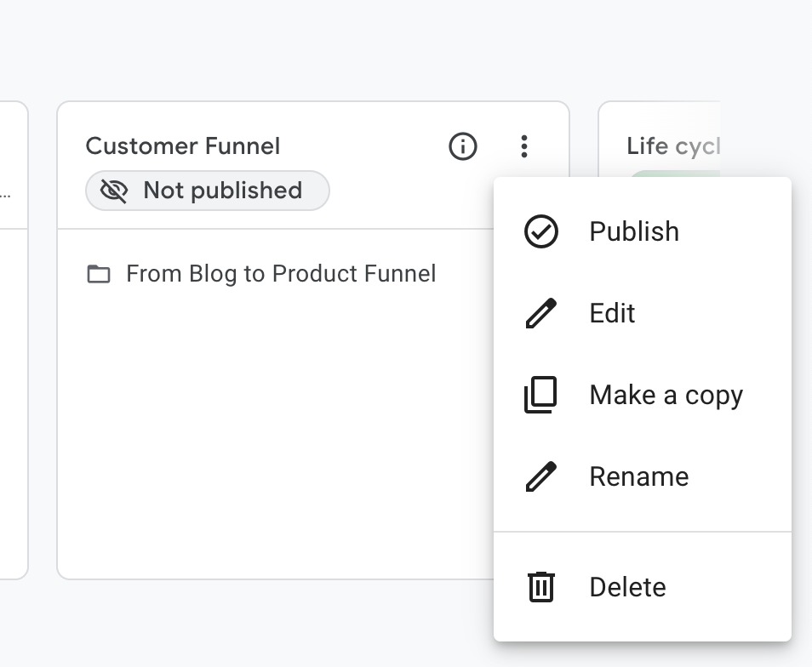Click the folder icon before From Blog to Product Funnel

(x=100, y=275)
